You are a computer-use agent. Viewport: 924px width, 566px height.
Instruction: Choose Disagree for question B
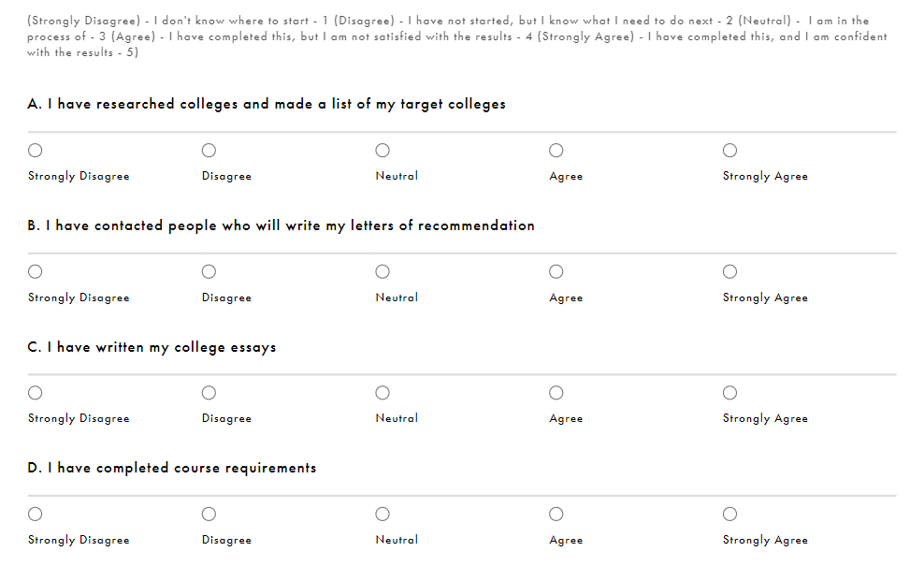coord(209,272)
